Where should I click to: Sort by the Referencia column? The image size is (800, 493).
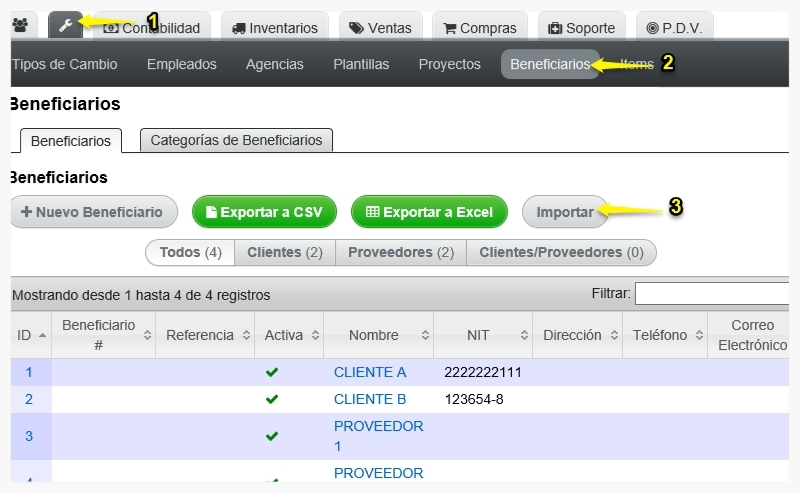(x=205, y=335)
